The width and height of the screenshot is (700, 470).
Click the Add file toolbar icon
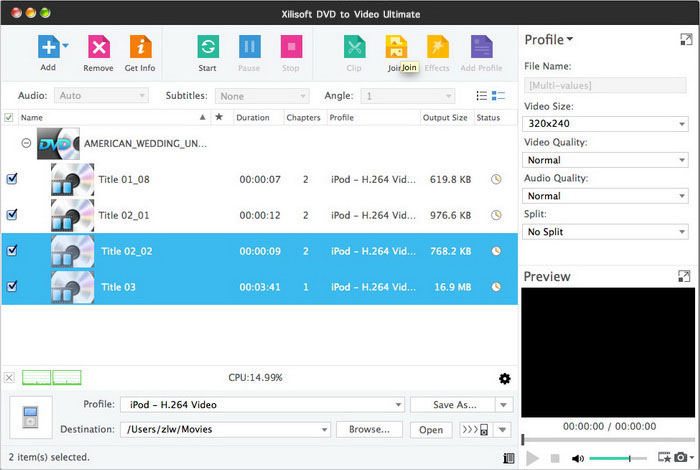pos(48,47)
